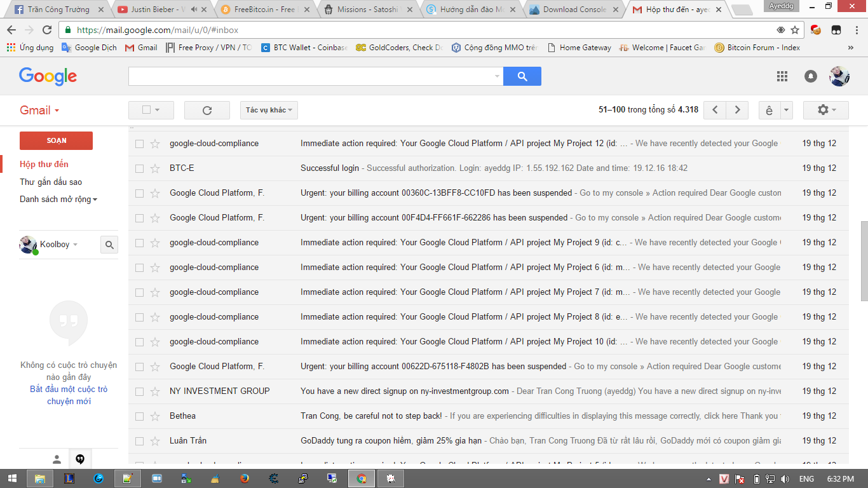
Task: Click the page vertical scrollbar thumb
Action: pyautogui.click(x=864, y=261)
